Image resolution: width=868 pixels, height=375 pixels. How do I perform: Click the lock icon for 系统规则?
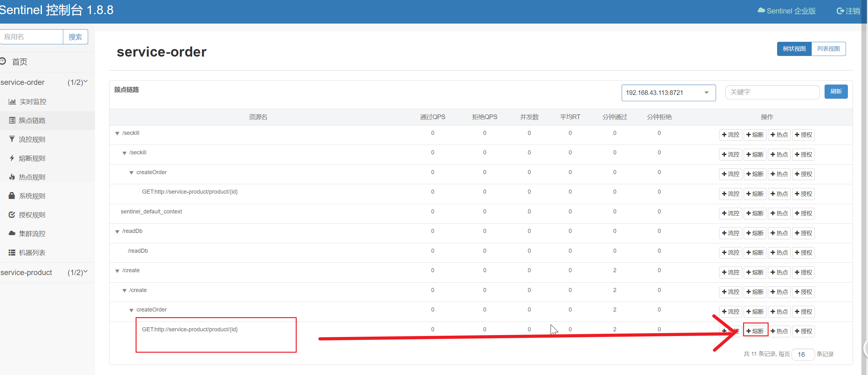[x=12, y=196]
